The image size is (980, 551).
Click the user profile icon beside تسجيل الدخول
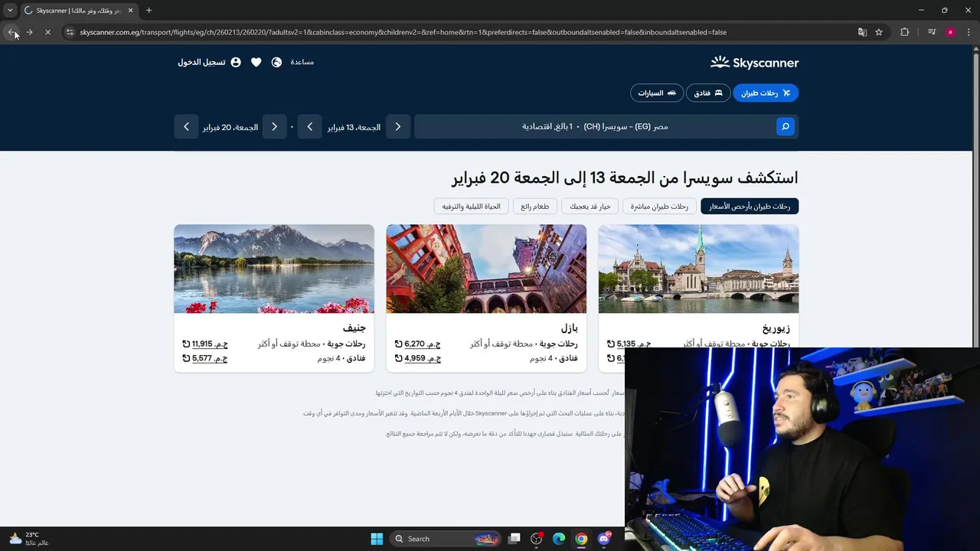236,62
